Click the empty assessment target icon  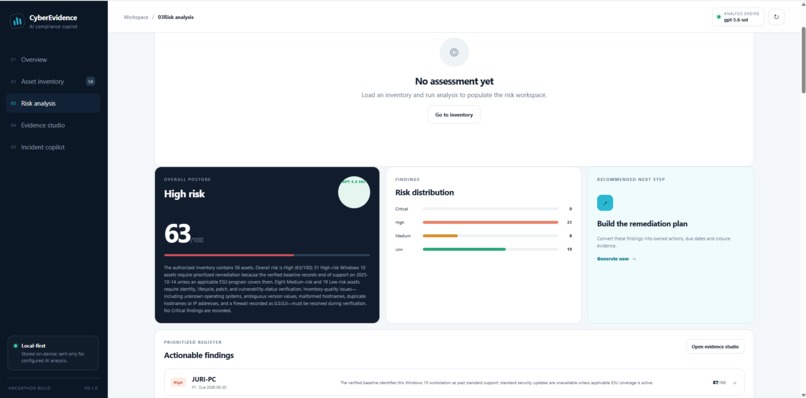(x=454, y=52)
